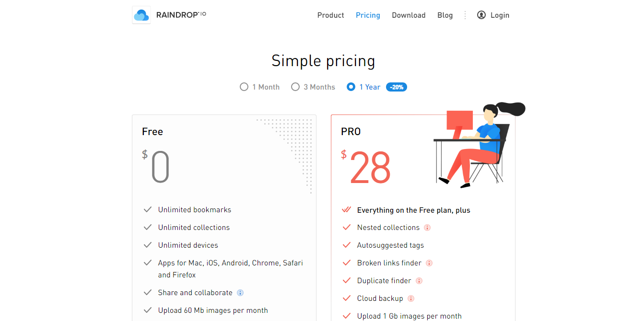Click the PRO plan $28 price
The height and width of the screenshot is (321, 644).
coord(370,168)
